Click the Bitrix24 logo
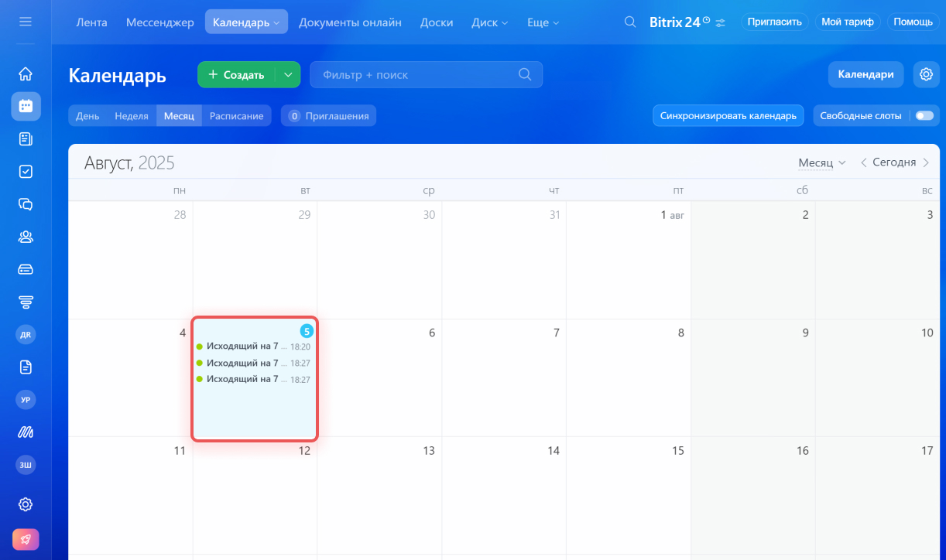The height and width of the screenshot is (560, 946). 680,22
